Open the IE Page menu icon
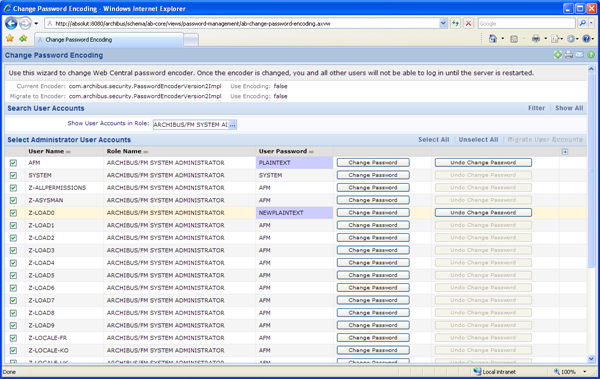This screenshot has height=379, width=600. click(x=555, y=39)
